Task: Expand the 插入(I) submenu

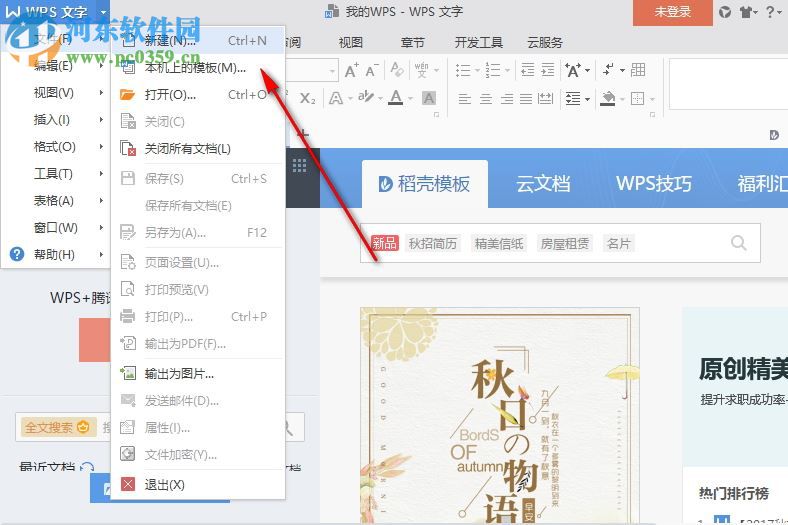Action: tap(55, 120)
